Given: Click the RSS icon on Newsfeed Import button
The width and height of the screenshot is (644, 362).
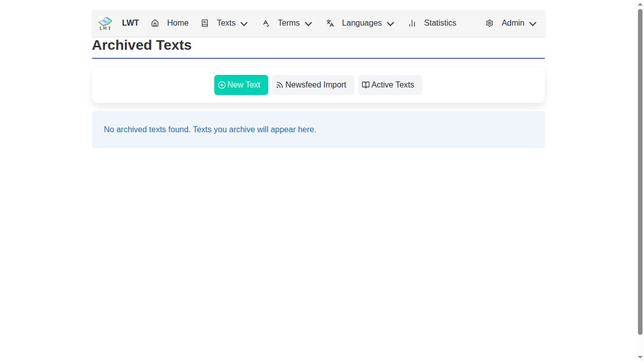Looking at the screenshot, I should point(279,85).
